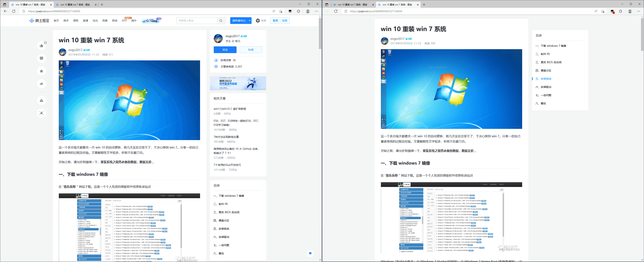Click the share arrow icon in article sidebar
This screenshot has width=644, height=262.
pos(42,84)
